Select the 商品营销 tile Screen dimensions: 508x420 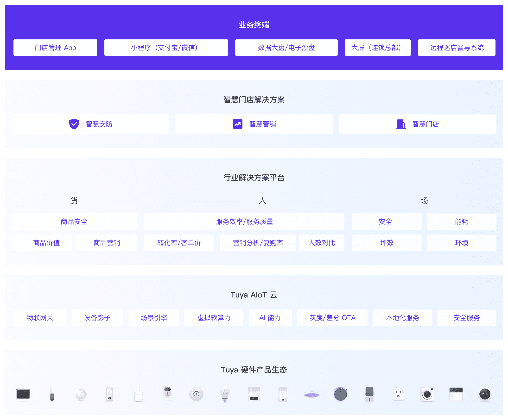[107, 243]
